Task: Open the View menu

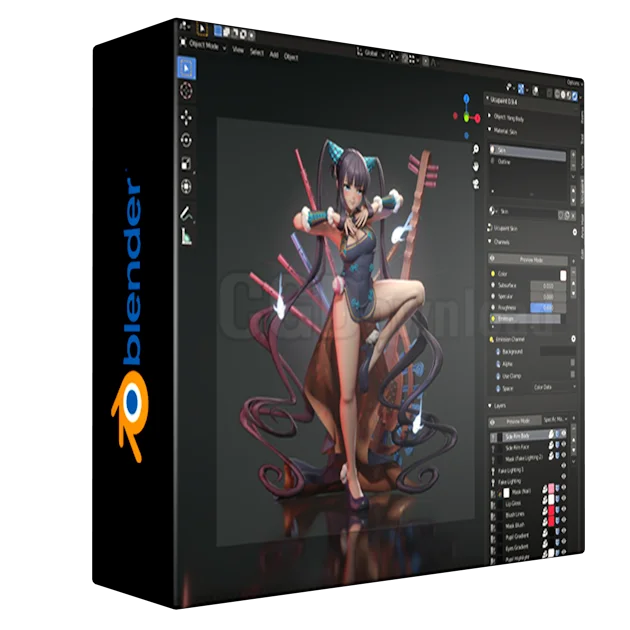Action: click(238, 50)
